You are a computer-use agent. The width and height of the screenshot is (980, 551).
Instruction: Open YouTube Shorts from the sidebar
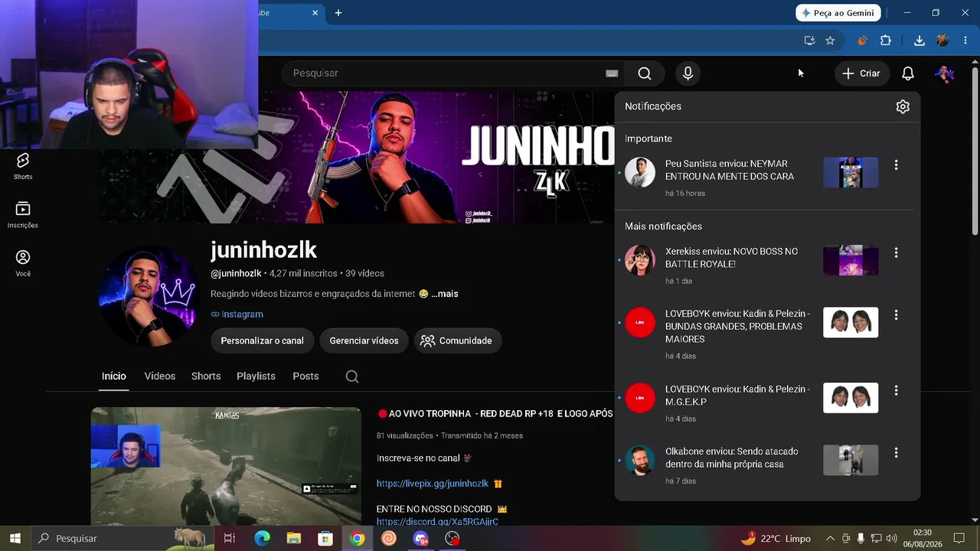(23, 165)
